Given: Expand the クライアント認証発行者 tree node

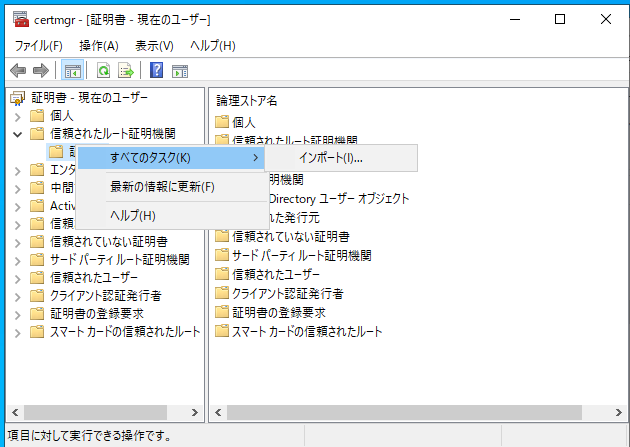Looking at the screenshot, I should click(x=18, y=296).
